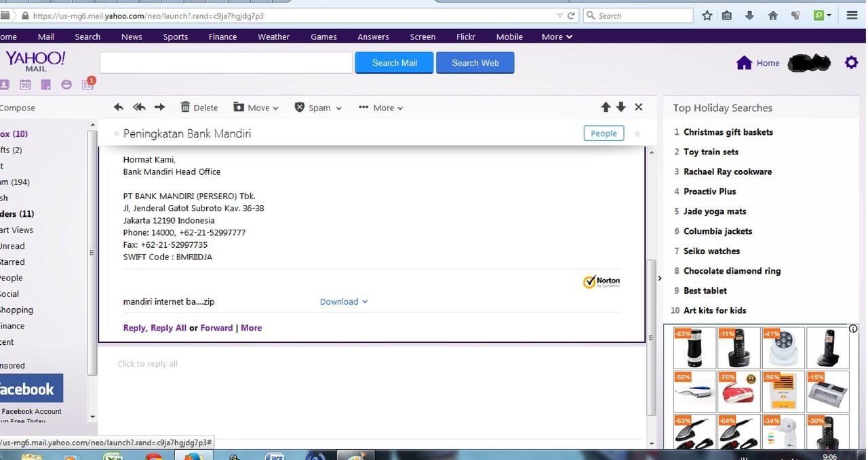Viewport: 868px width, 460px height.
Task: Click the Reply All link below message
Action: [x=168, y=328]
